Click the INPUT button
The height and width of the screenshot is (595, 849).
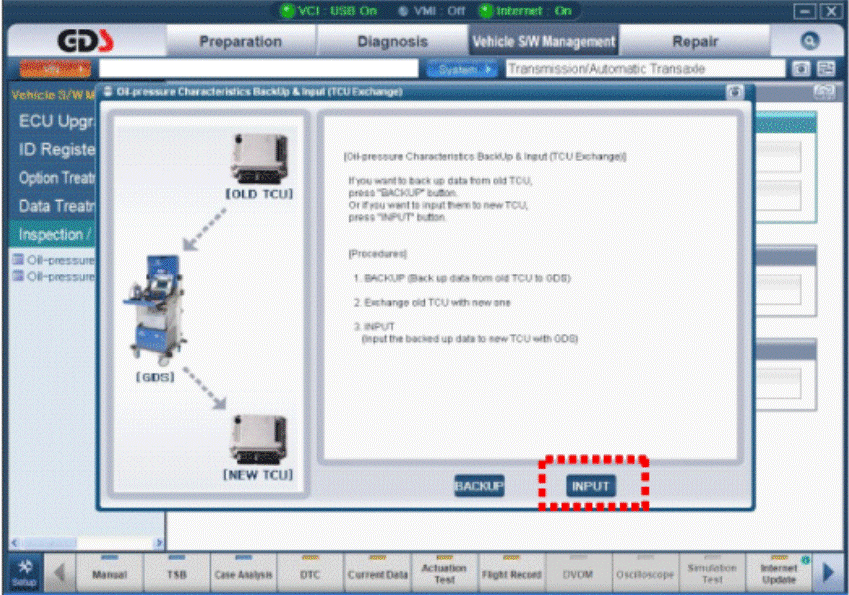[x=591, y=486]
